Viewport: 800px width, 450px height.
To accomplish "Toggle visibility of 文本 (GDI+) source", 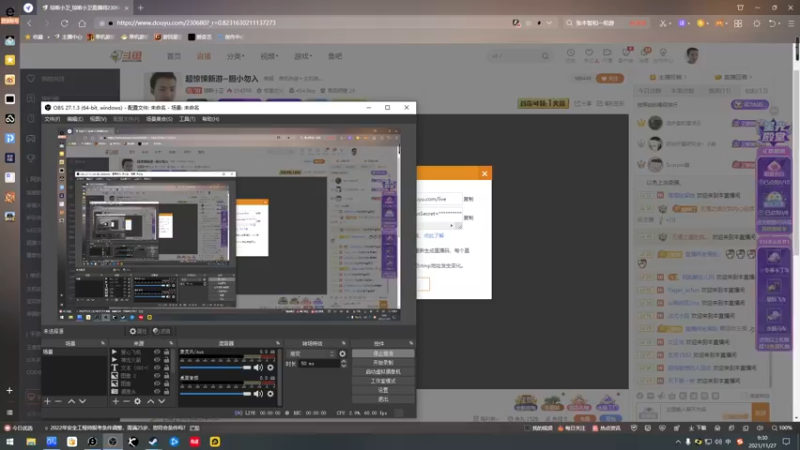I will (157, 367).
